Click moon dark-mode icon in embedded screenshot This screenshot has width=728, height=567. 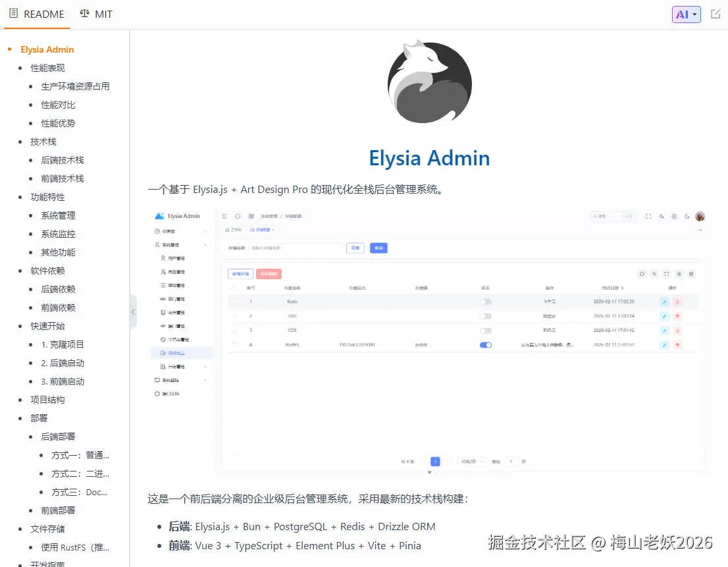tap(687, 217)
